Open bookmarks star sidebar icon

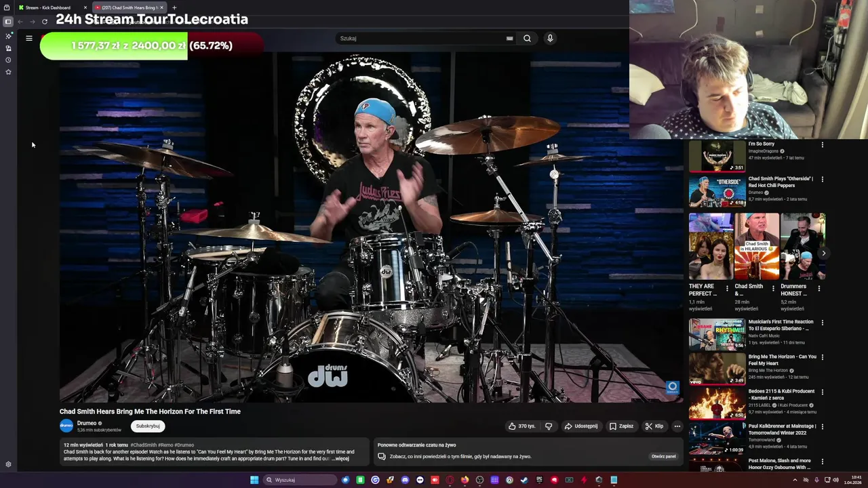[8, 72]
